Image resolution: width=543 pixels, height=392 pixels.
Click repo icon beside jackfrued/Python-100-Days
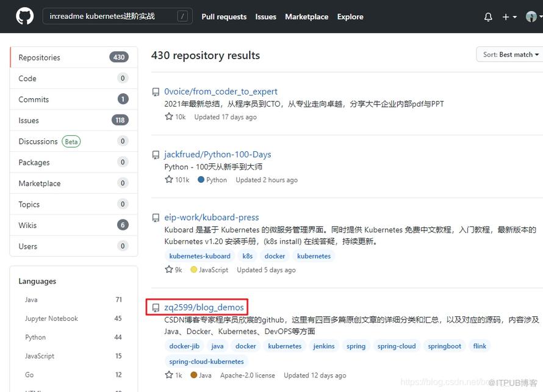tap(156, 155)
